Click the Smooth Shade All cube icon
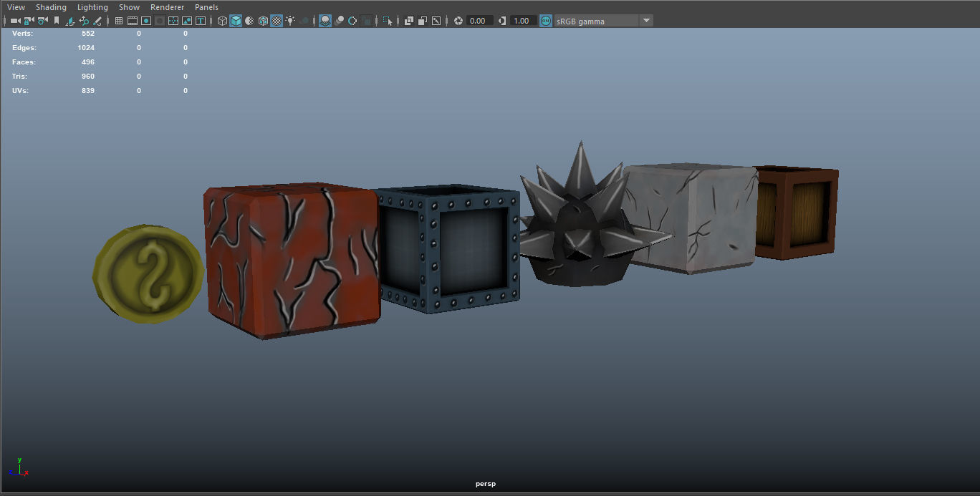980x496 pixels. 236,21
